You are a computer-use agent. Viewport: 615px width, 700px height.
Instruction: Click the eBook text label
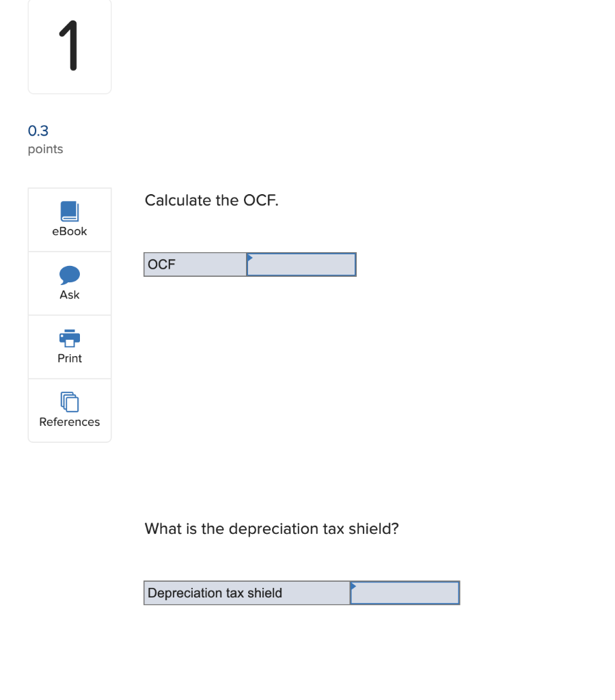pos(69,231)
